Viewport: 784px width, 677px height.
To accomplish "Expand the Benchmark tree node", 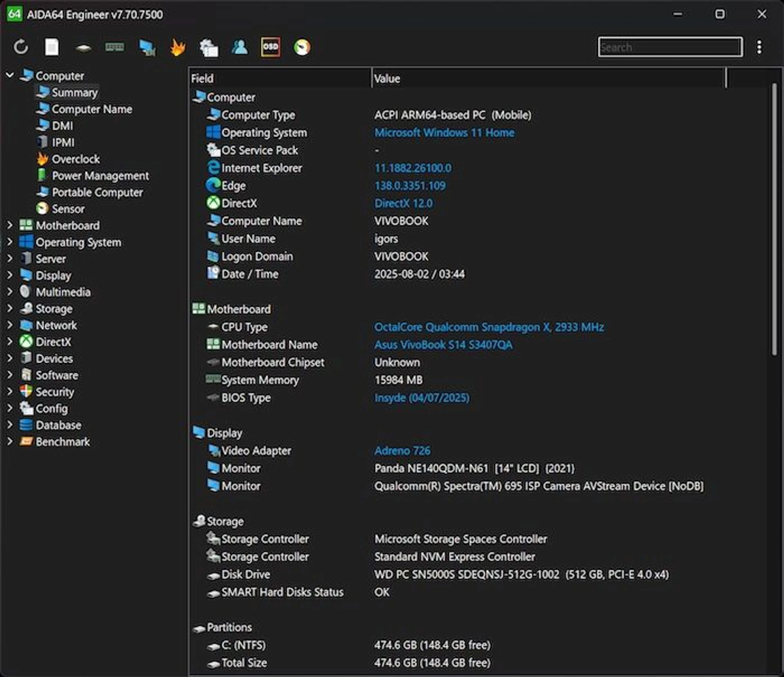I will (x=10, y=441).
